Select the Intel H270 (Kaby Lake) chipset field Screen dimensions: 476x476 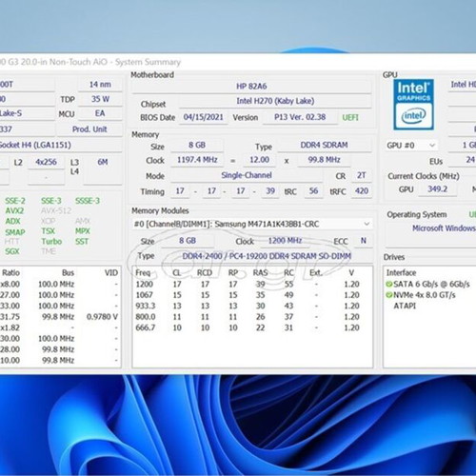coord(275,101)
